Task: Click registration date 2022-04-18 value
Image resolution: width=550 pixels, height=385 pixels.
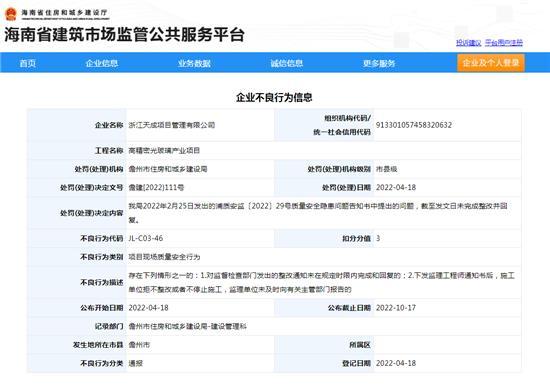Action: [x=396, y=364]
